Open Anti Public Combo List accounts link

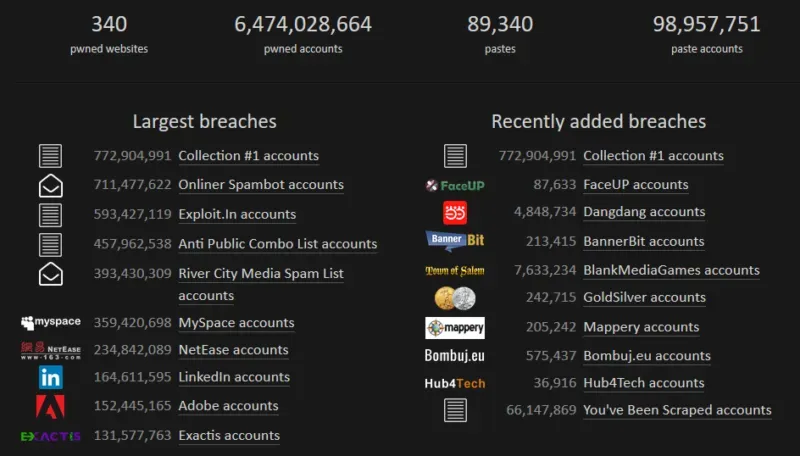[x=277, y=244]
